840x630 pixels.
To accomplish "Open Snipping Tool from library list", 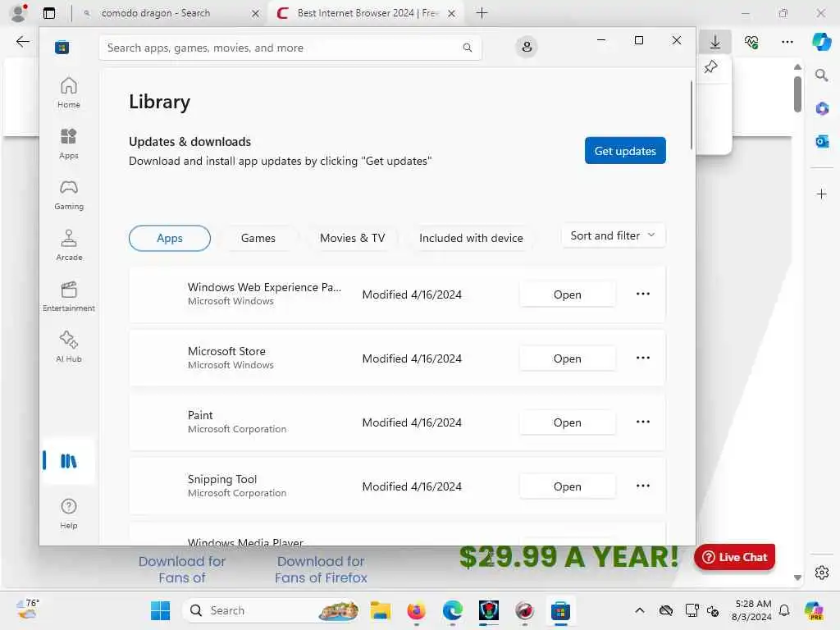I will [568, 486].
